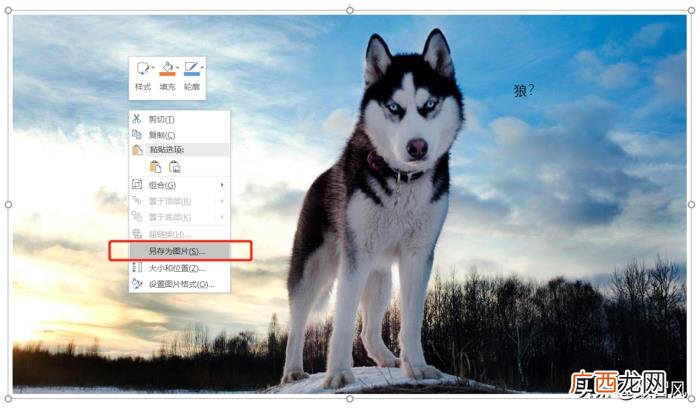700x411 pixels.
Task: Open the 样式 (Style) gallery icon
Action: 142,68
